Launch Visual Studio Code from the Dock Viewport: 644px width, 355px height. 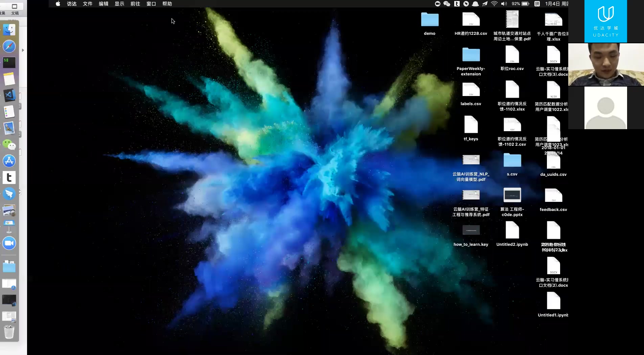click(9, 95)
